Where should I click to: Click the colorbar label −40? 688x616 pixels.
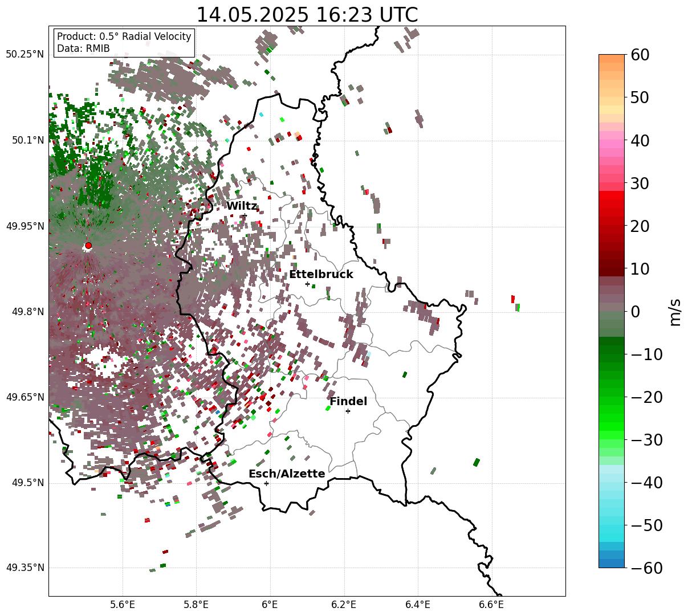(x=646, y=483)
